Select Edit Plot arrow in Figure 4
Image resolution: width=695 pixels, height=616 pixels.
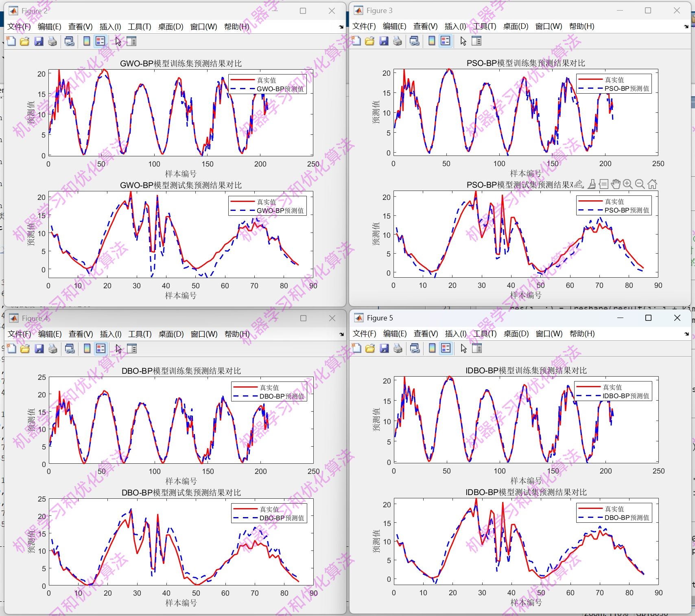click(x=118, y=349)
